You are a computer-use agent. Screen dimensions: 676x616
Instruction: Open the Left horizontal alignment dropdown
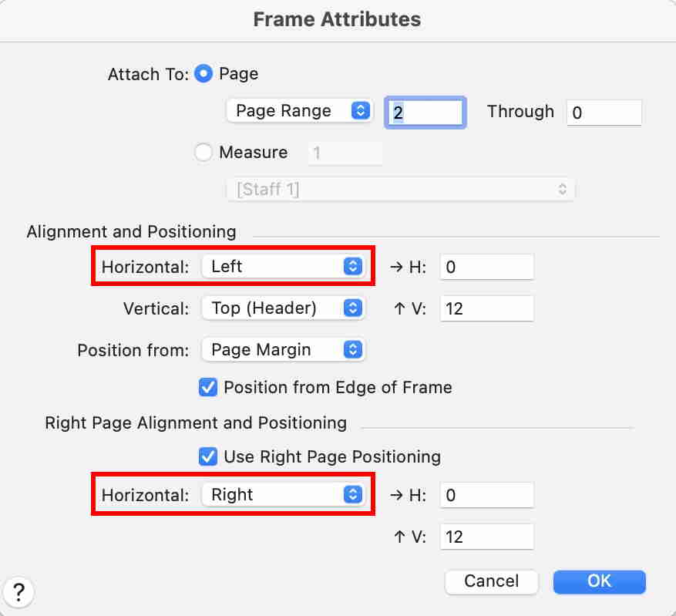click(282, 267)
